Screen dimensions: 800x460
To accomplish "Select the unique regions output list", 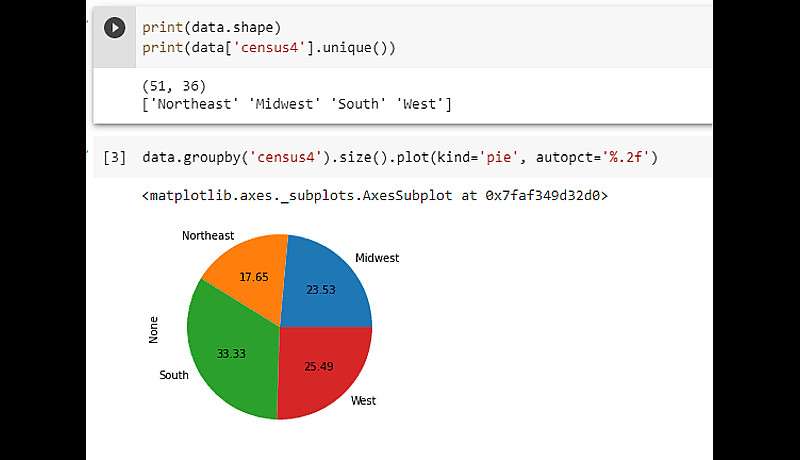I will [297, 104].
